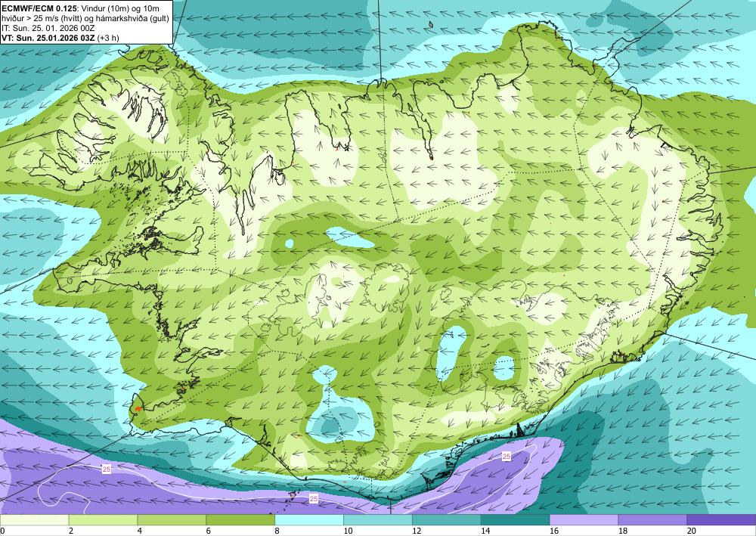Screen dimensions: 756x536
Task: Click the 14–16 m/s dark teal legend swatch
Action: tap(515, 520)
